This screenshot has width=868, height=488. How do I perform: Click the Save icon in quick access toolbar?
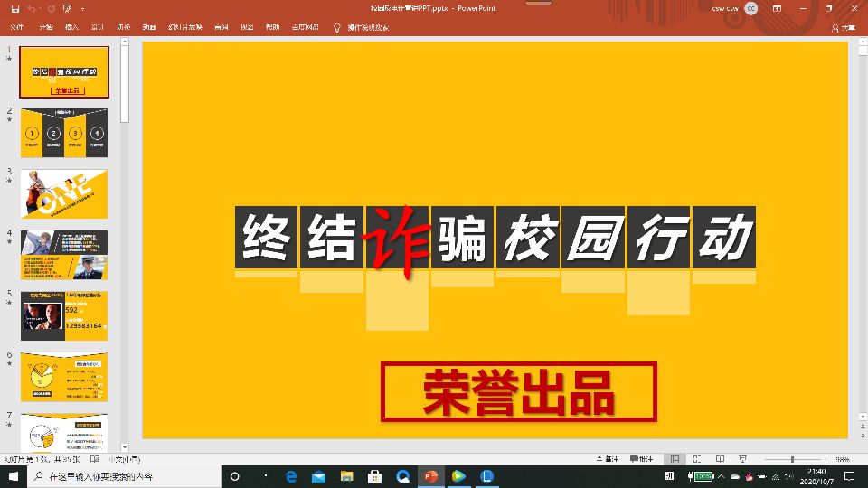(14, 8)
